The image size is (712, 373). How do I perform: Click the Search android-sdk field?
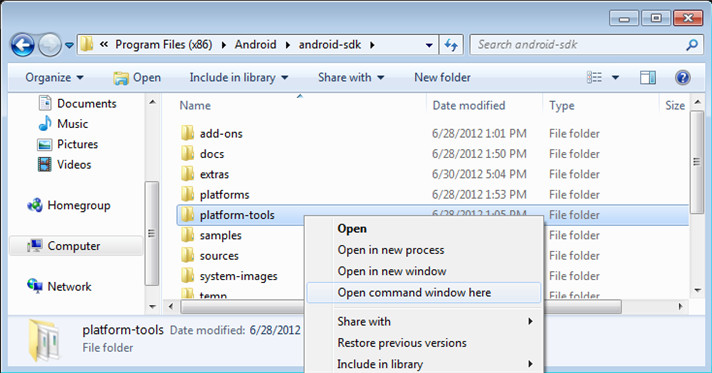point(586,45)
